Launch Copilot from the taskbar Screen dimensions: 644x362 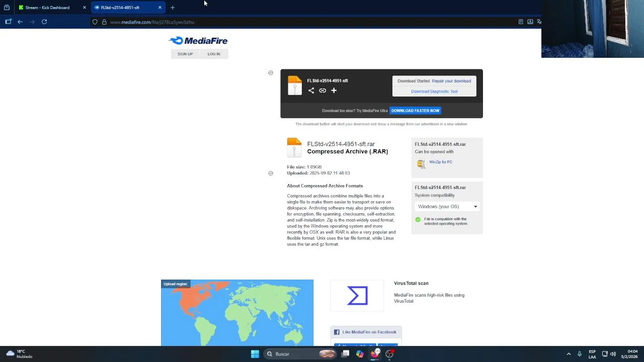pos(360,354)
